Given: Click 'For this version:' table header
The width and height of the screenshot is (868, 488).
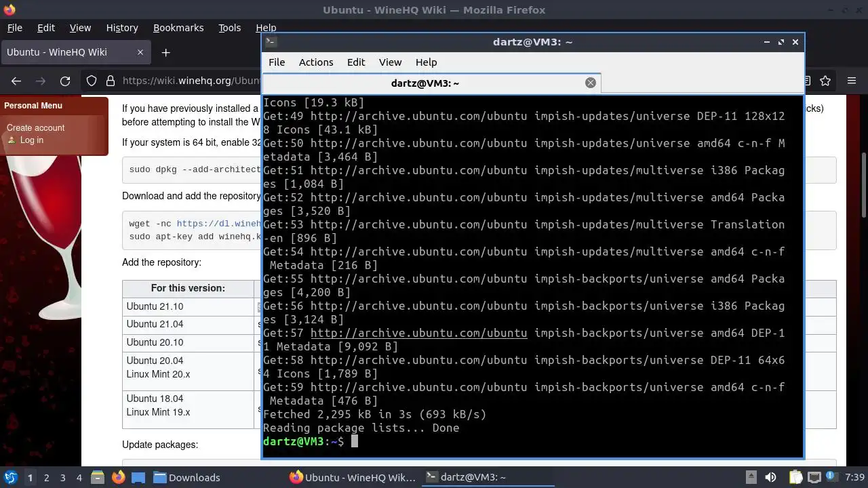Looking at the screenshot, I should coord(188,288).
